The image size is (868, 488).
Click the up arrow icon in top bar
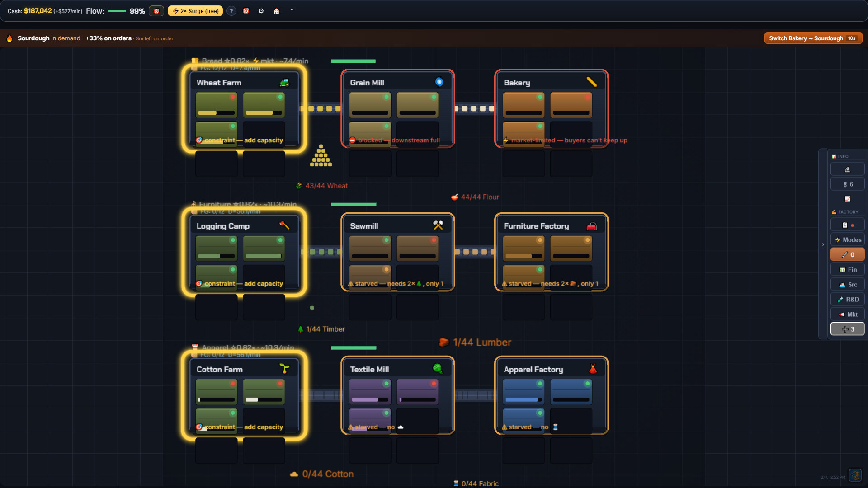pyautogui.click(x=292, y=11)
